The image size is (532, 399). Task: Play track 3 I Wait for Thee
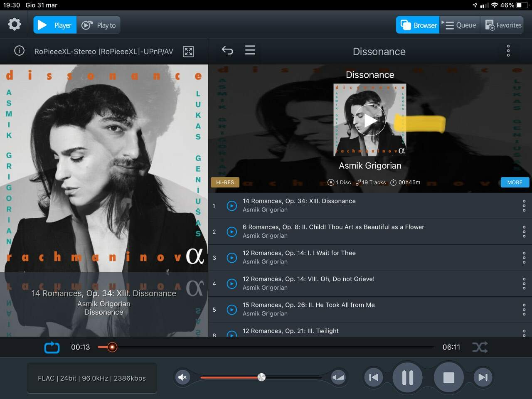coord(232,258)
